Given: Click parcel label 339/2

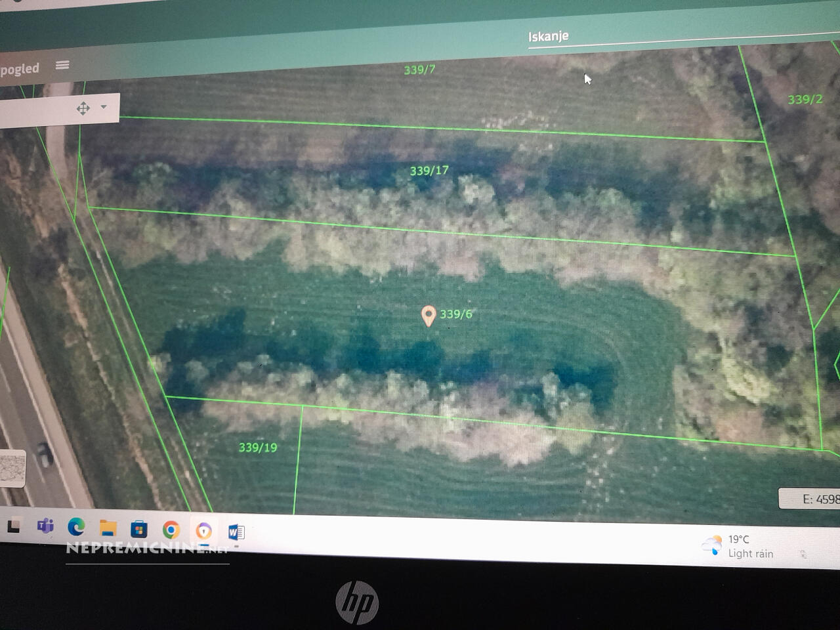Looking at the screenshot, I should point(805,100).
